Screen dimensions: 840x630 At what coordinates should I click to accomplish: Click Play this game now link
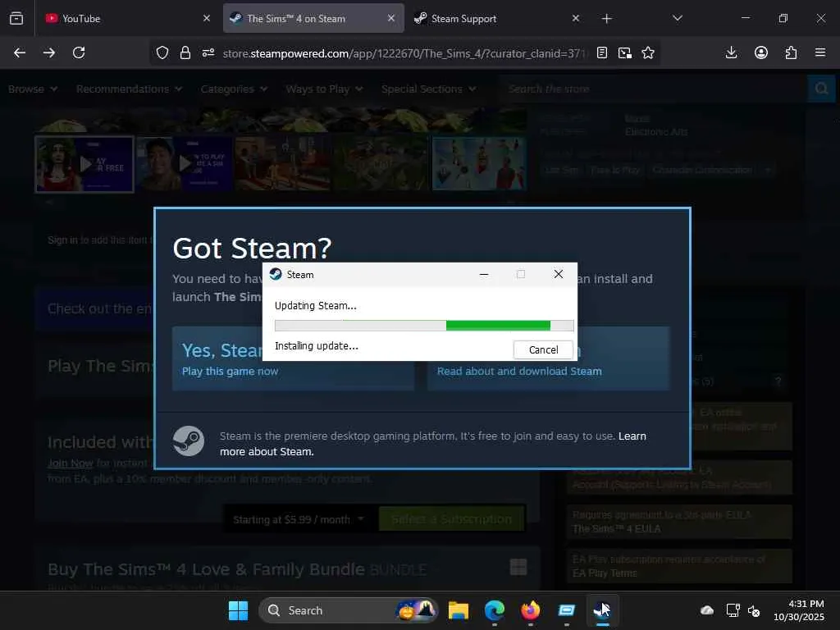[x=230, y=372]
